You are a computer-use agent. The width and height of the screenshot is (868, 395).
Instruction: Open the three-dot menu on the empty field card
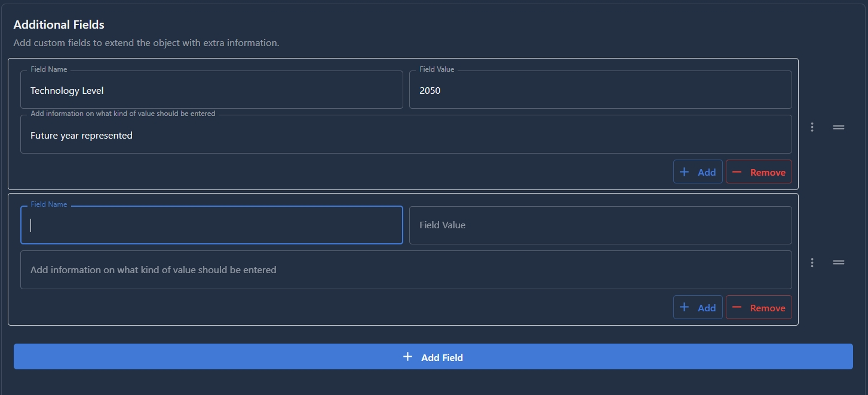(x=812, y=262)
